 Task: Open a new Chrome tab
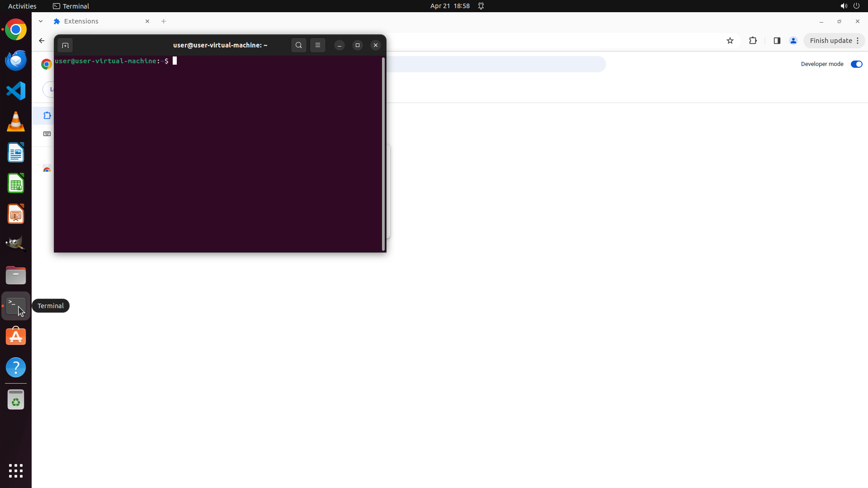(x=164, y=21)
